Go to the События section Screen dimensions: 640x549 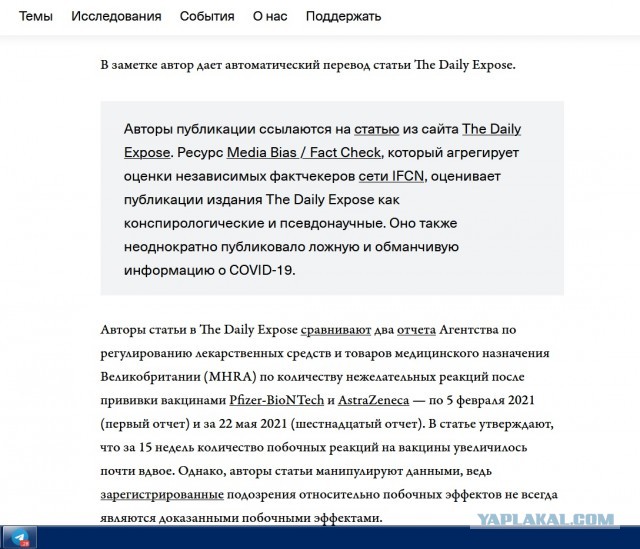[207, 16]
